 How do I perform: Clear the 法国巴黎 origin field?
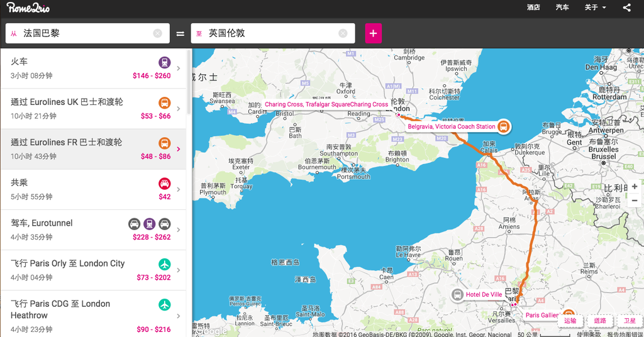[x=157, y=33]
